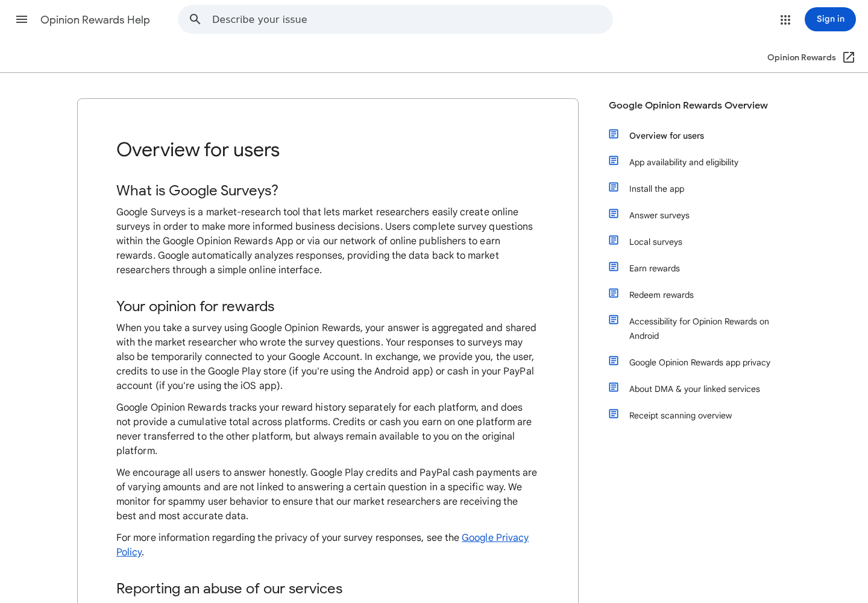Focus the Describe your issue search field

point(395,19)
